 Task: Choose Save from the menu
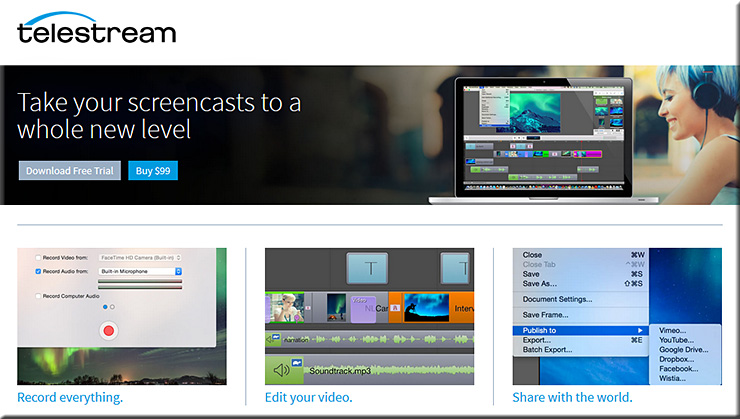531,274
